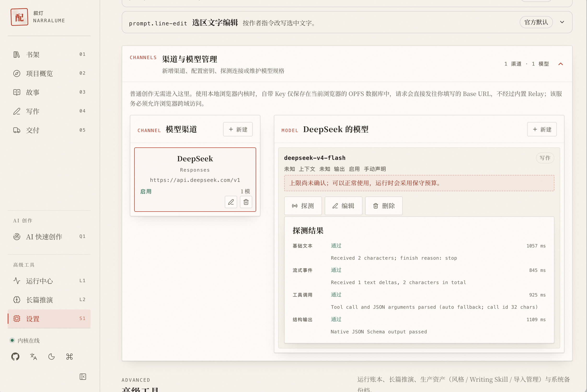Navigate to 写作 in the sidebar
The width and height of the screenshot is (587, 392).
(49, 111)
